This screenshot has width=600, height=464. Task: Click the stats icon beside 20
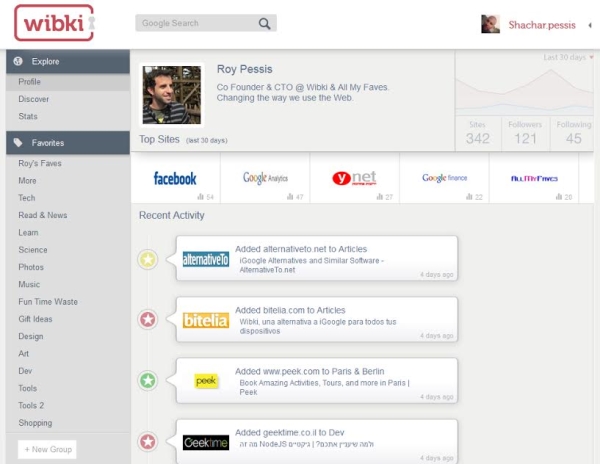coord(559,197)
